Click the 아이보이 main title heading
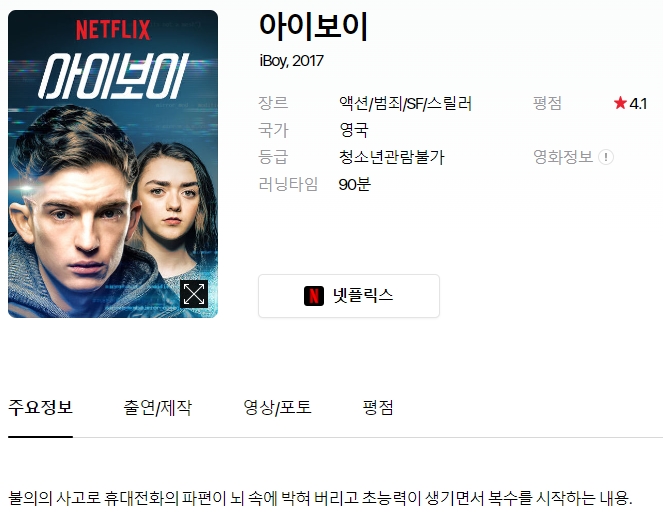The width and height of the screenshot is (663, 516). point(313,27)
